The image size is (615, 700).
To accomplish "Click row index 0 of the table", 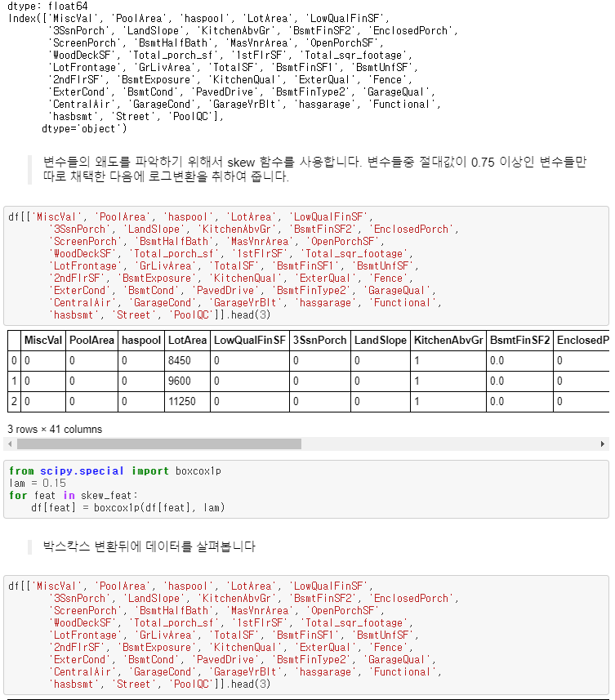I will coord(14,361).
